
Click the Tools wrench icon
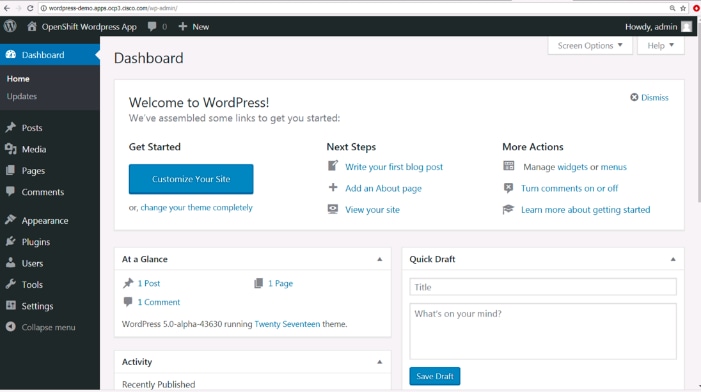pos(11,284)
